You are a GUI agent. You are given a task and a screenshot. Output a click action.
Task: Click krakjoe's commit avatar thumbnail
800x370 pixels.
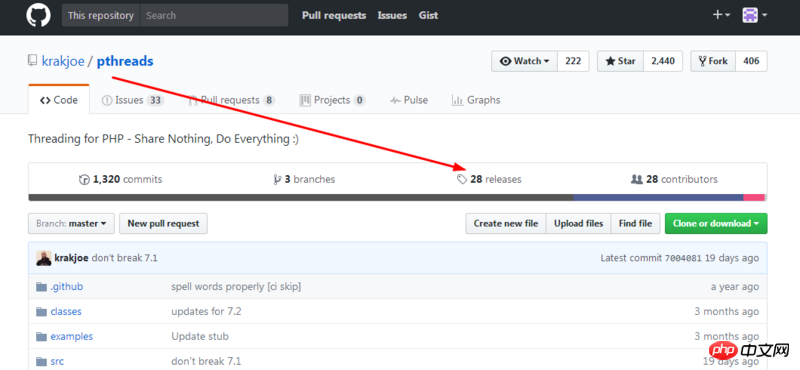(x=43, y=258)
